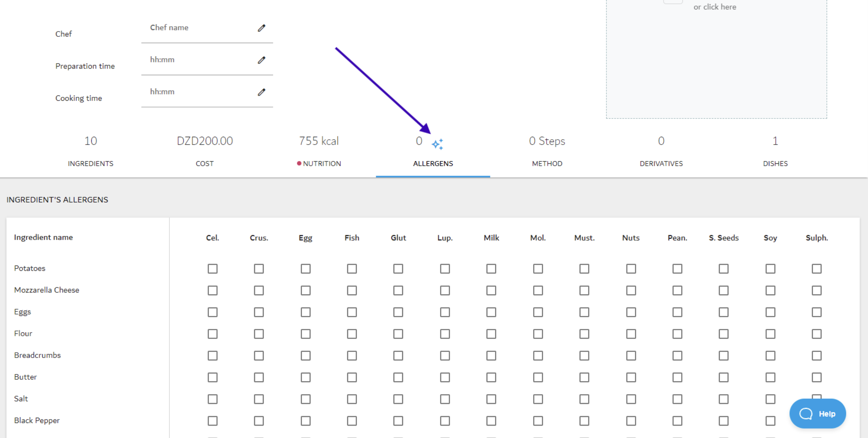Switch to the Ingredients tab
The width and height of the screenshot is (868, 438).
[x=91, y=151]
